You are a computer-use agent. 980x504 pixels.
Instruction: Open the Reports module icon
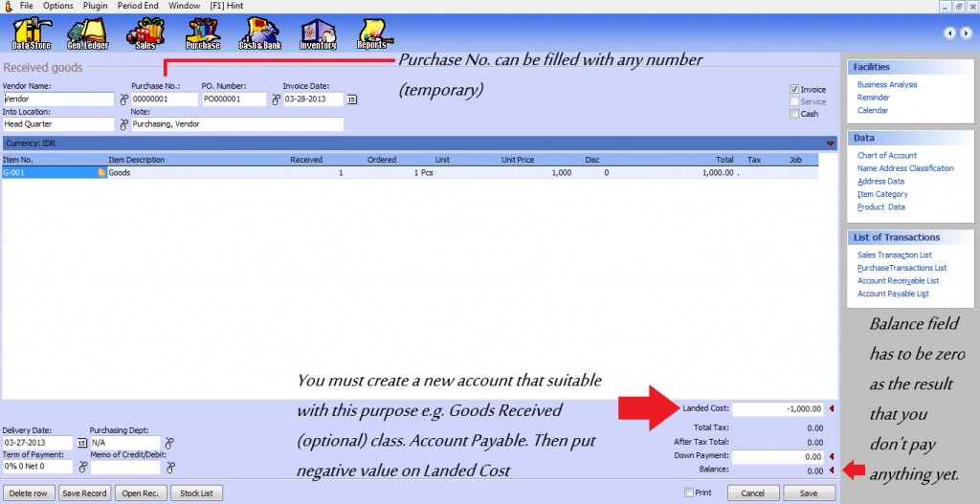pos(372,34)
